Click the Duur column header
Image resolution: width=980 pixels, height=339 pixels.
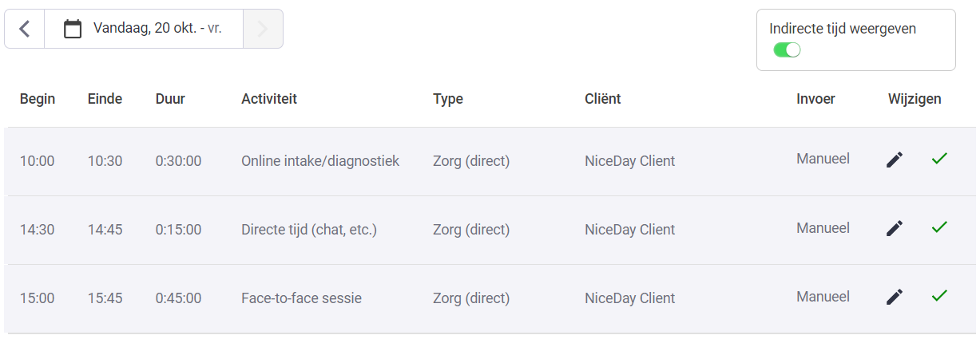tap(170, 99)
